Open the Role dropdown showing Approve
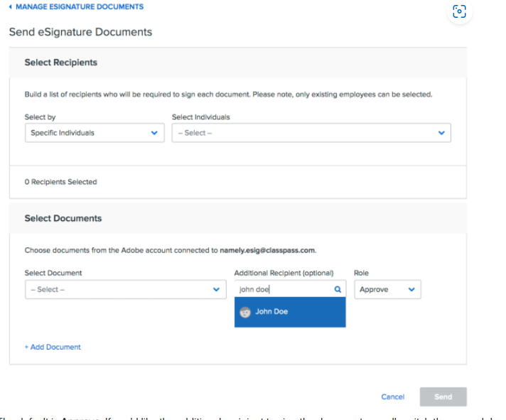This screenshot has height=420, width=506. click(x=387, y=289)
